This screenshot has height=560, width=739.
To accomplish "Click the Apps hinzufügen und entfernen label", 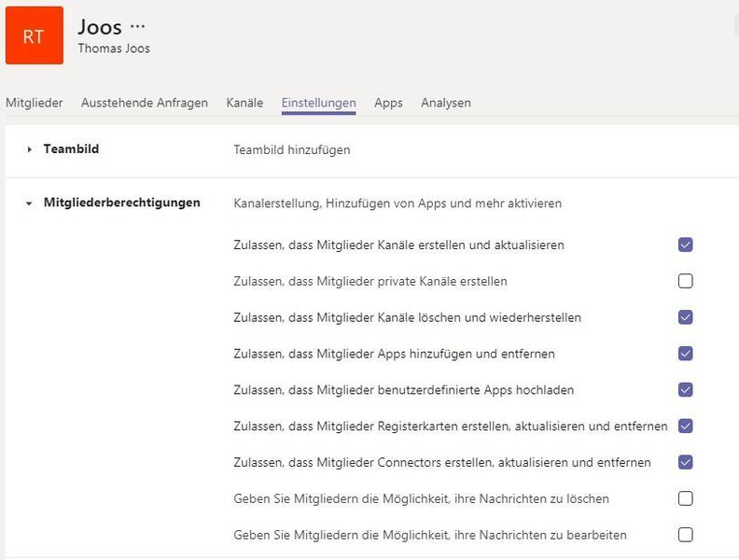I will (x=394, y=354).
